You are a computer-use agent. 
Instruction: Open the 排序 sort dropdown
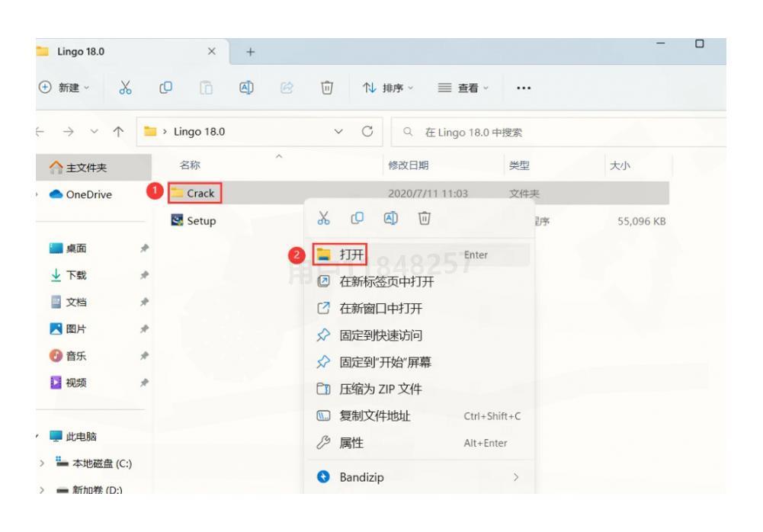click(x=388, y=88)
